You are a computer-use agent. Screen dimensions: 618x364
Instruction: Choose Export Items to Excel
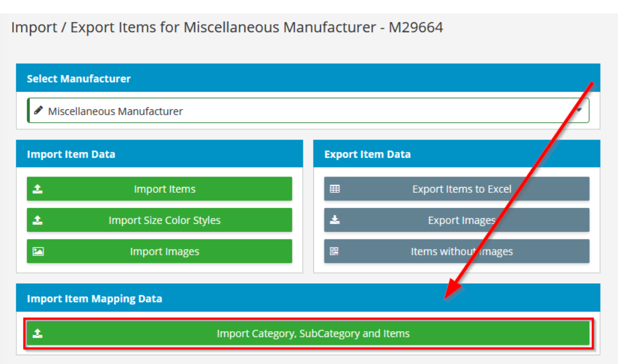[x=457, y=189]
